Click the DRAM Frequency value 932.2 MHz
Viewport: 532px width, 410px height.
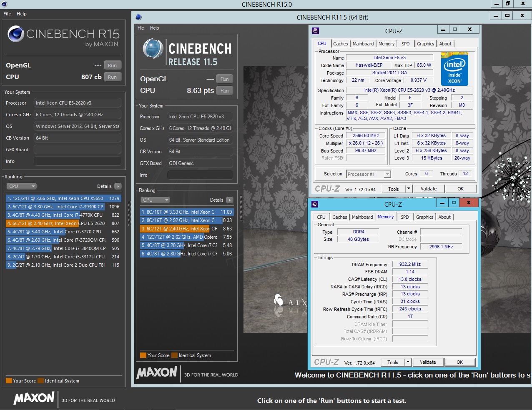tap(410, 264)
